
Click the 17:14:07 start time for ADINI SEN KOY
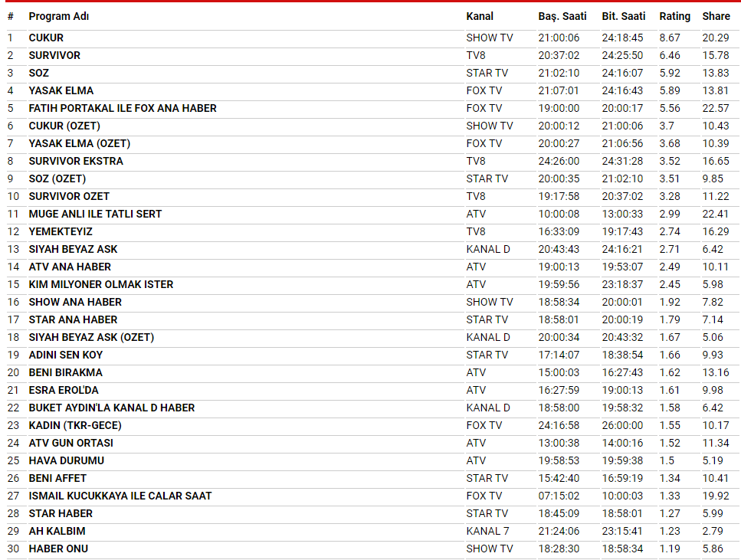pyautogui.click(x=559, y=355)
